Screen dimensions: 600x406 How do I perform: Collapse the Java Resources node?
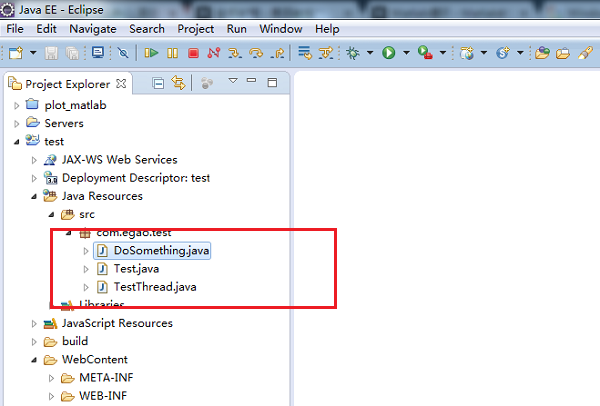point(34,197)
